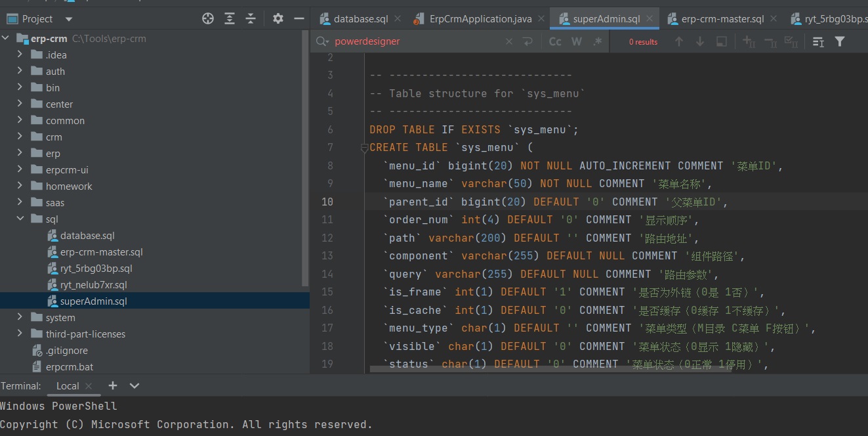Click the Unselect Occurrence icon
868x436 pixels.
(x=770, y=41)
